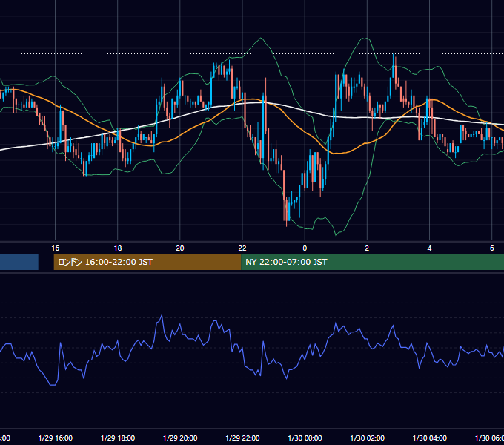Click the 1/29 16:00 time axis label
The image size is (504, 445).
pyautogui.click(x=56, y=438)
